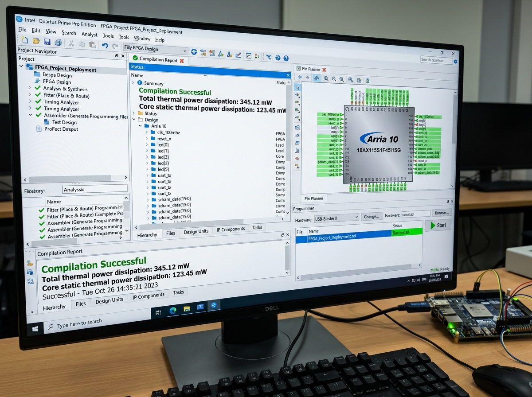Open Microsoft Edge from the taskbar
Viewport: 532px width, 397px height.
point(173,310)
